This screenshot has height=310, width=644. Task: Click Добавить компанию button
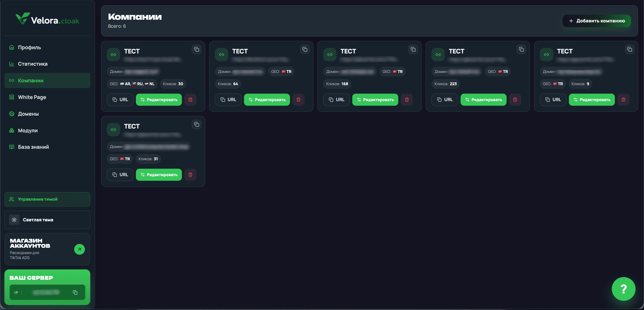pyautogui.click(x=596, y=21)
